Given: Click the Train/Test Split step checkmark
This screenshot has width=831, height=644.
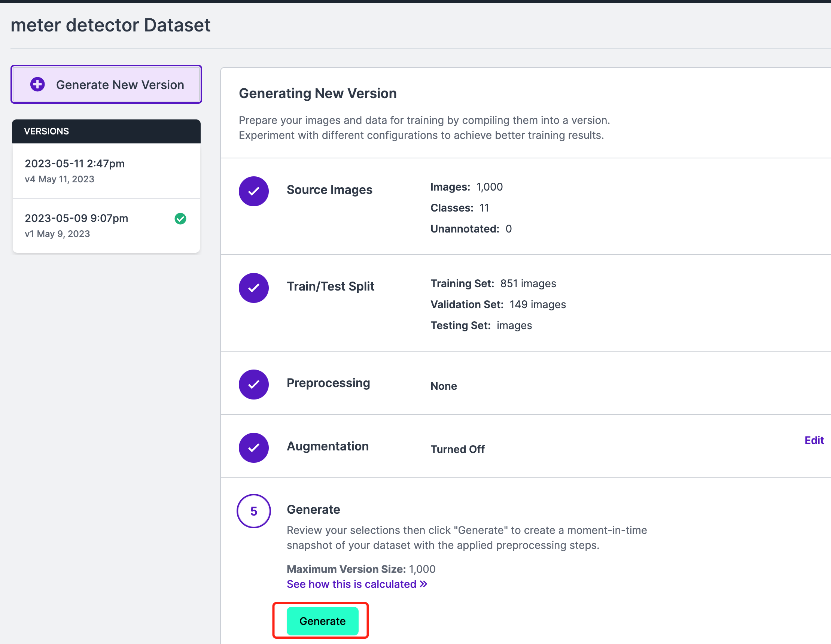Looking at the screenshot, I should [254, 288].
